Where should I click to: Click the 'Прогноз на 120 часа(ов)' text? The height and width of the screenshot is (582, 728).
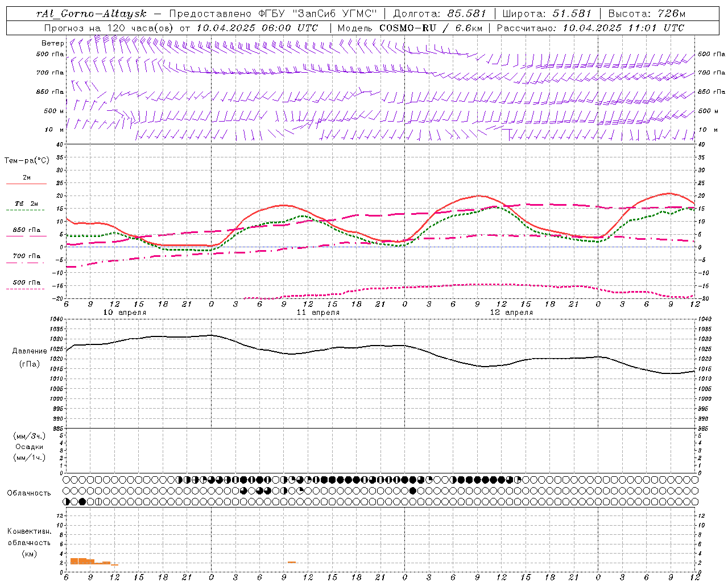tap(109, 28)
